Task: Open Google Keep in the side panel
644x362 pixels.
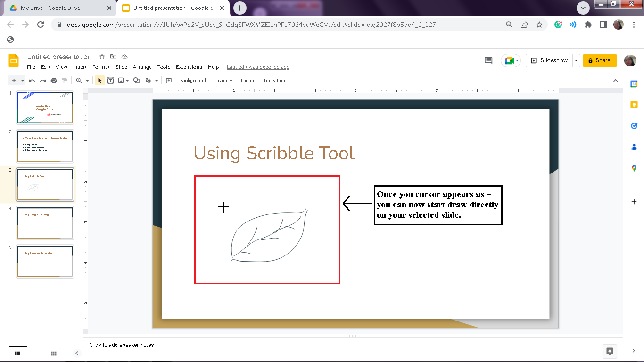Action: pos(634,105)
